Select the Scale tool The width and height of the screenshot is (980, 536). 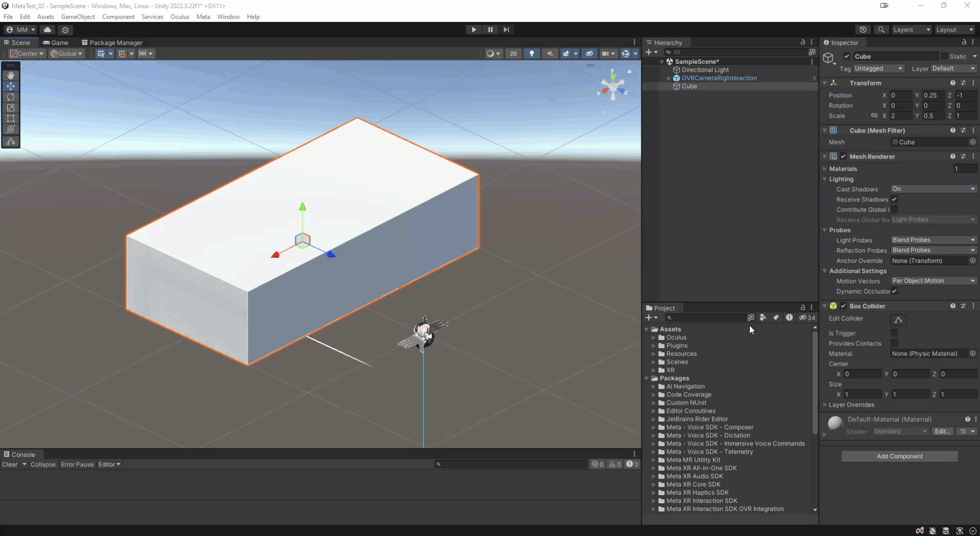(x=11, y=107)
